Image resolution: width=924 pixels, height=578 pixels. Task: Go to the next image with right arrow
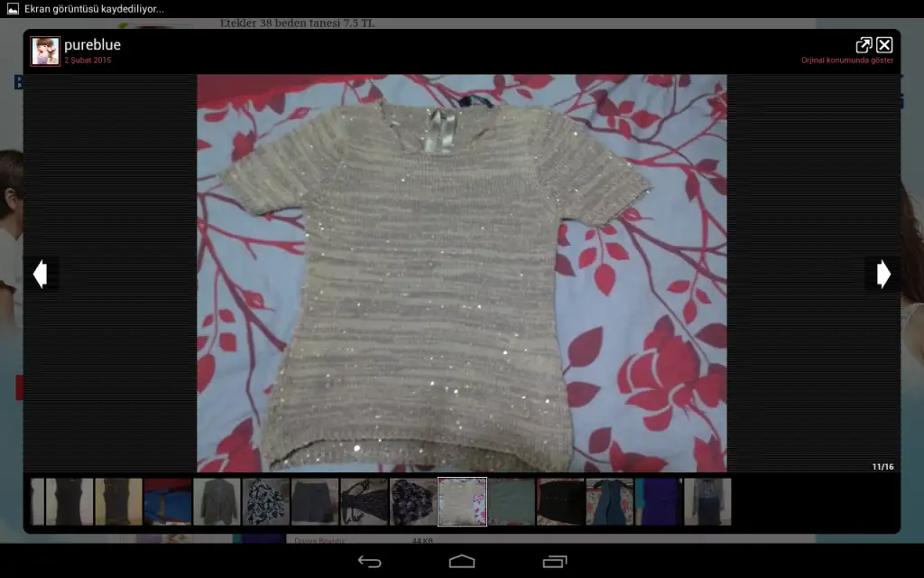(x=882, y=274)
